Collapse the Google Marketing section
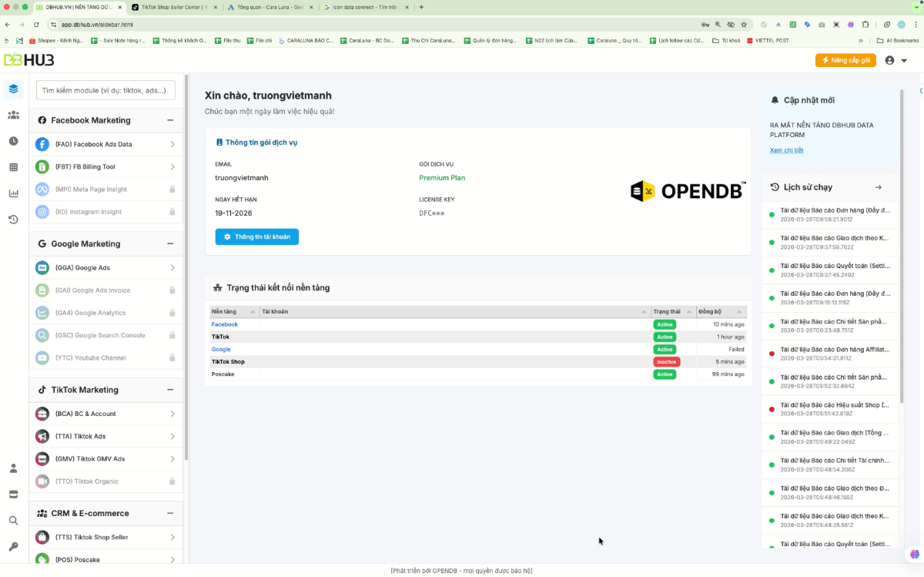Image resolution: width=924 pixels, height=577 pixels. point(170,243)
